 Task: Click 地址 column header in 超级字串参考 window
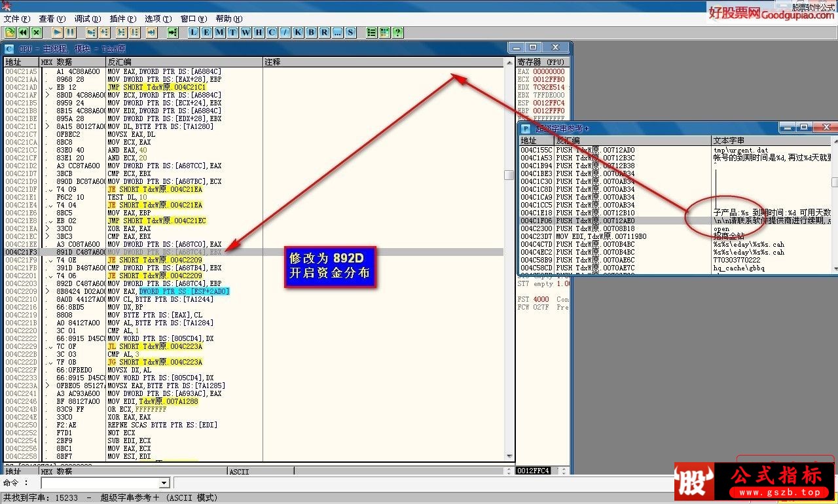(x=536, y=141)
